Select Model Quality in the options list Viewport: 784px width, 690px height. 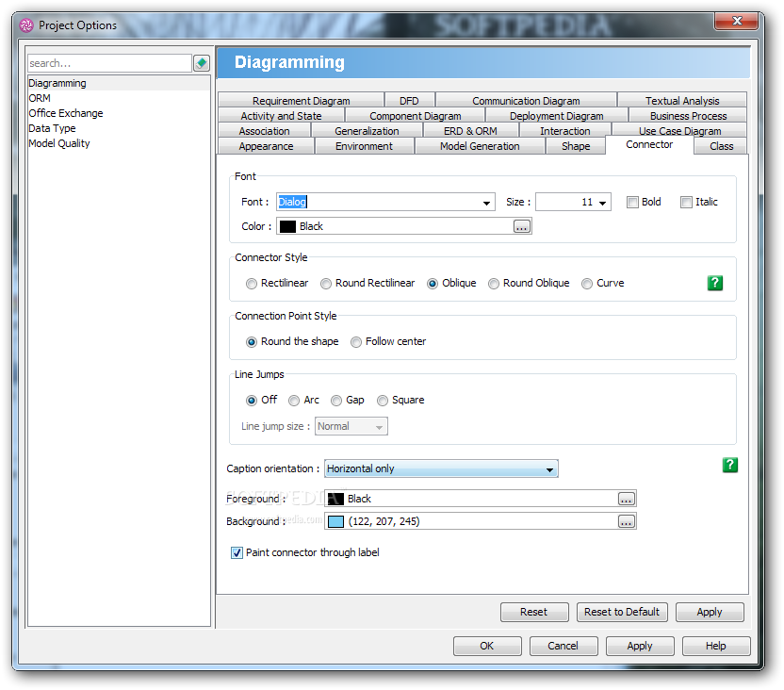coord(119,143)
